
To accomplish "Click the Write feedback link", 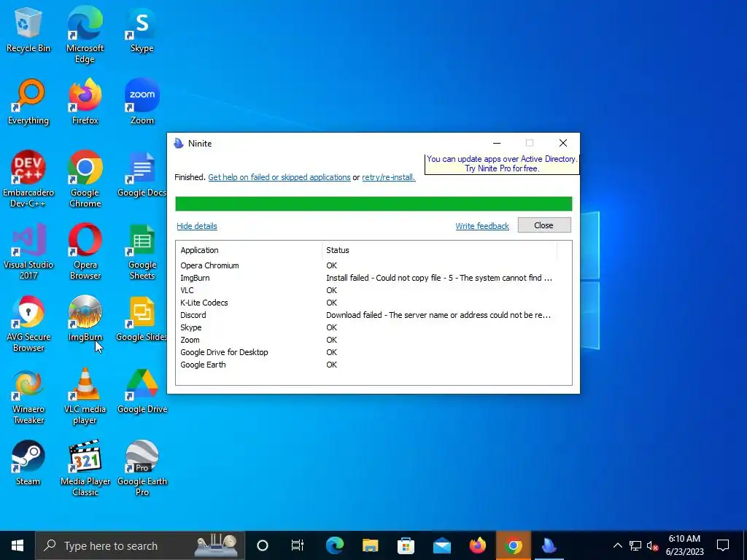I will (482, 226).
